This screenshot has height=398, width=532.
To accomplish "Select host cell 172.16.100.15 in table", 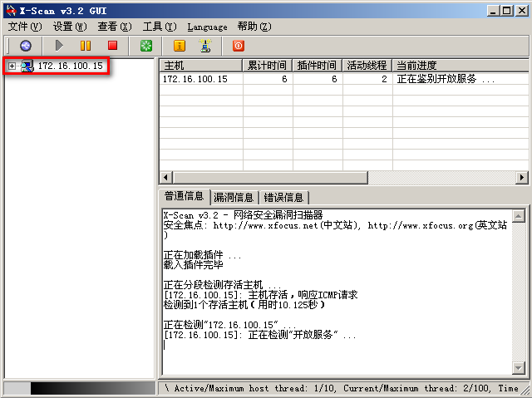I will [x=201, y=79].
